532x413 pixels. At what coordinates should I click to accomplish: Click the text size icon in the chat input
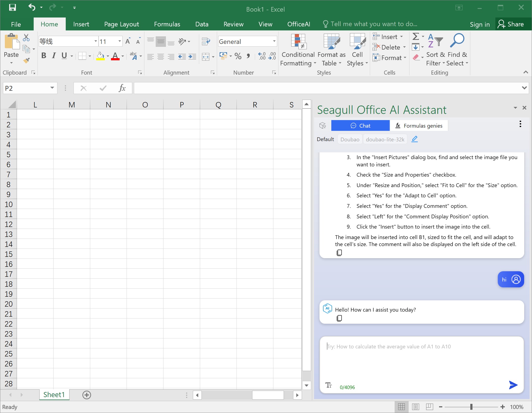[x=328, y=385]
